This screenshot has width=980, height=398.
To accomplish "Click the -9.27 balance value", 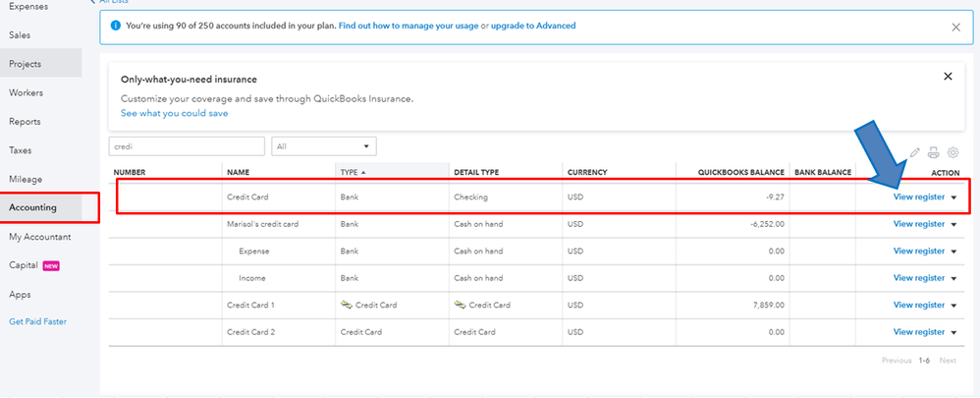I will pyautogui.click(x=775, y=197).
